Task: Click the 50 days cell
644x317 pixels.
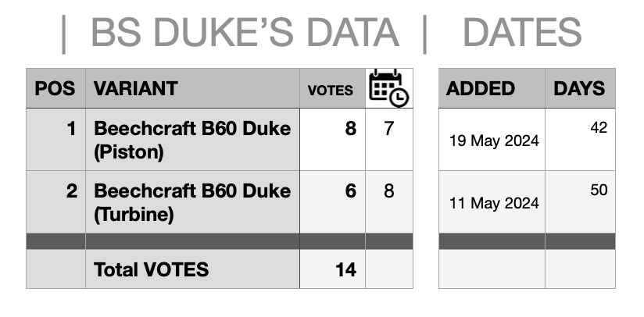Action: (580, 201)
